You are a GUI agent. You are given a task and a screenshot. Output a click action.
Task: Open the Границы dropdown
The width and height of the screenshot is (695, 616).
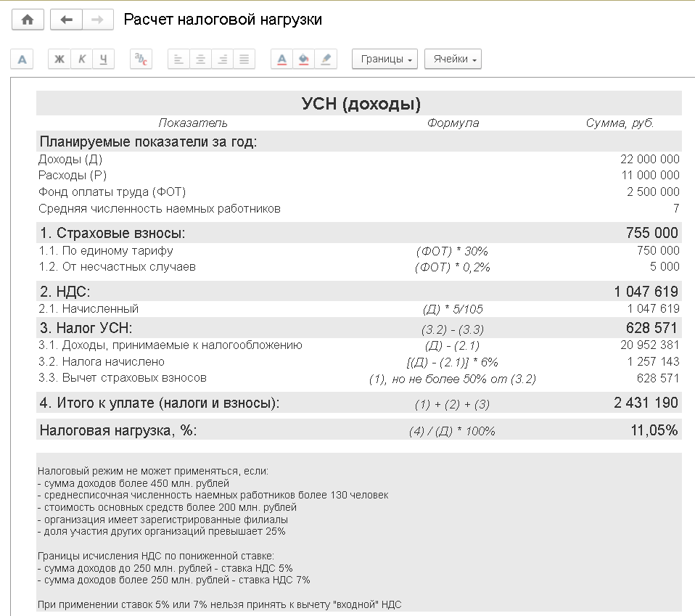click(x=384, y=59)
